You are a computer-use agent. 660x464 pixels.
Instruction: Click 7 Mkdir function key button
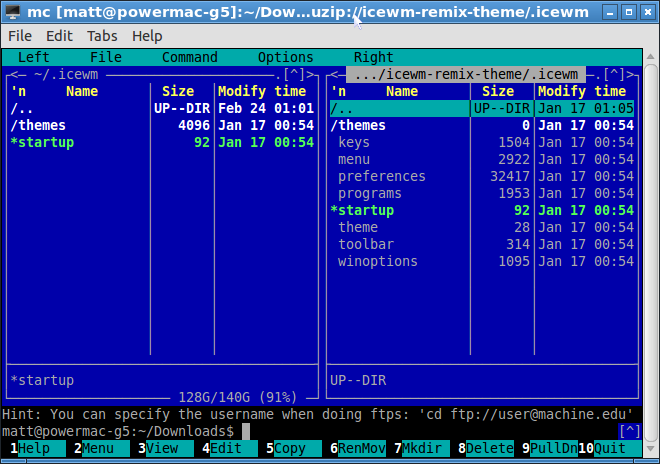421,448
